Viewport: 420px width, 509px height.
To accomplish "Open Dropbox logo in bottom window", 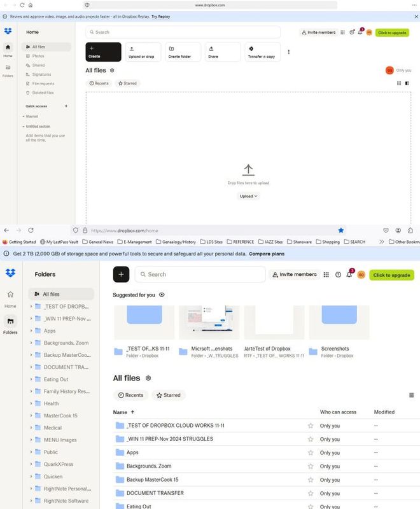I will 10,273.
